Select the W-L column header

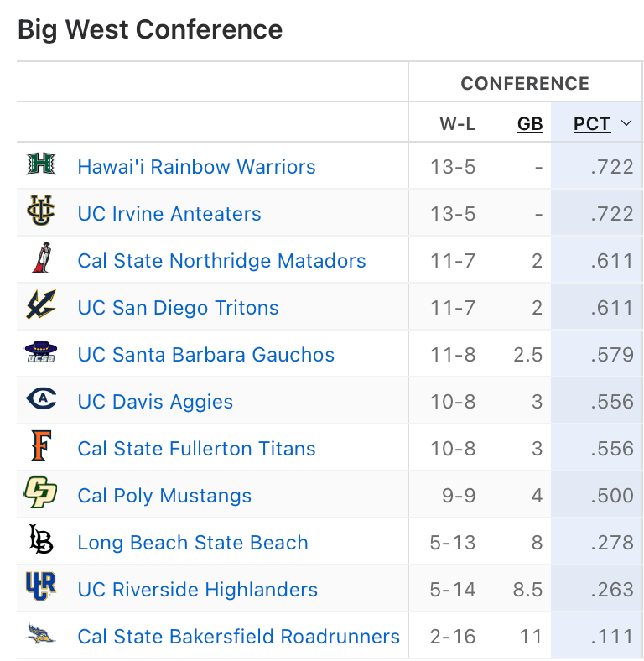click(x=458, y=124)
